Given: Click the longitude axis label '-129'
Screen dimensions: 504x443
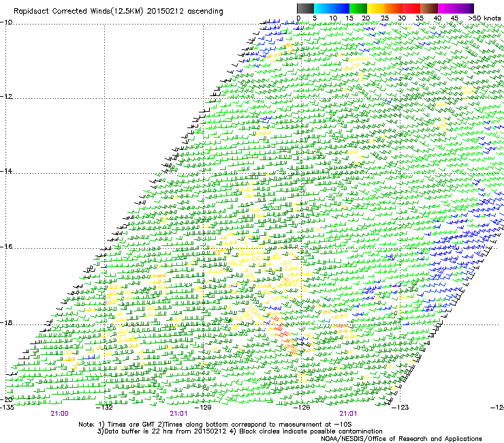Looking at the screenshot, I should (x=203, y=408).
